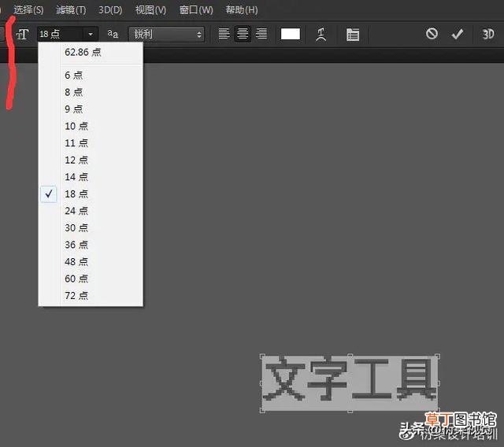Screen dimensions: 504x447
Task: Select the checked 18 点 size
Action: tap(91, 194)
